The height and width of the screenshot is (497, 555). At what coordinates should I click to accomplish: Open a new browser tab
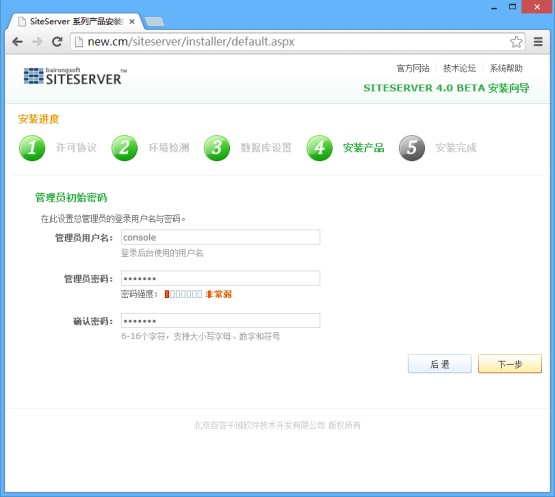click(x=155, y=22)
